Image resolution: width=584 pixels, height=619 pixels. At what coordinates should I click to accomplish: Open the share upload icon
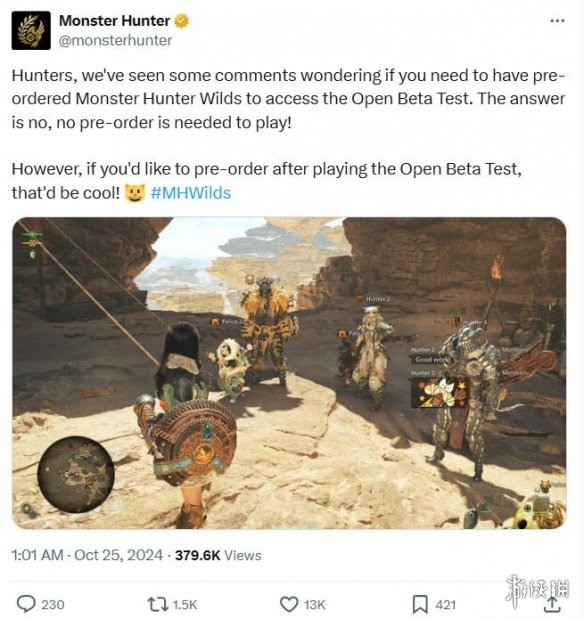553,604
